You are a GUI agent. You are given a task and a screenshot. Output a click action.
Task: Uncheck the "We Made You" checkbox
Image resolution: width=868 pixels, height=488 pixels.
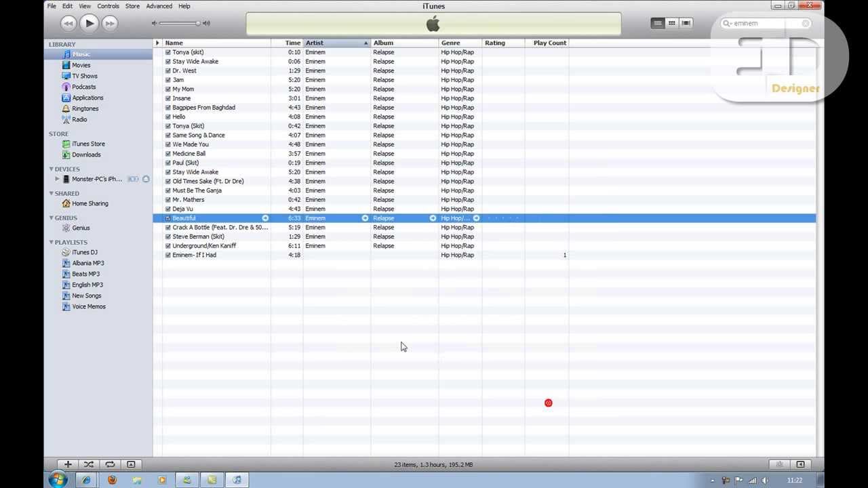click(168, 144)
